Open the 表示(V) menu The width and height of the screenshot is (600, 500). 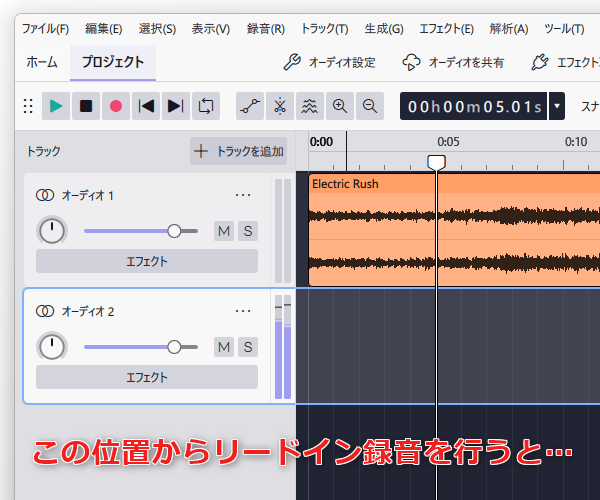pos(211,29)
